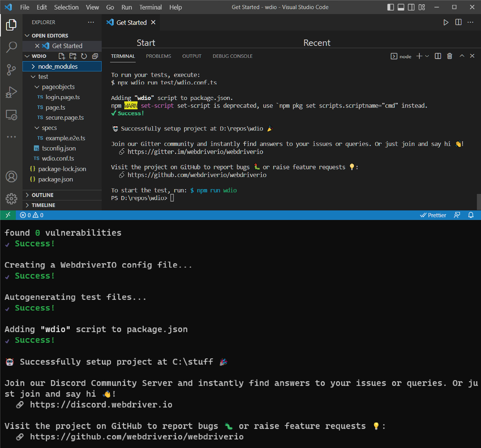This screenshot has width=481, height=448.
Task: Show additional views ellipsis in activity bar
Action: point(11,137)
